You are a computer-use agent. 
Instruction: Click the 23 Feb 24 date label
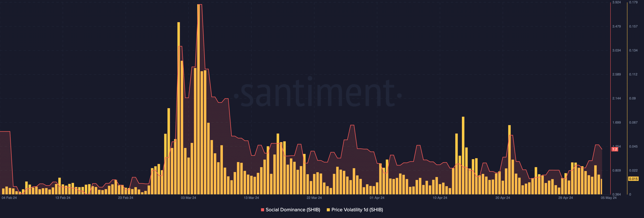pos(126,198)
